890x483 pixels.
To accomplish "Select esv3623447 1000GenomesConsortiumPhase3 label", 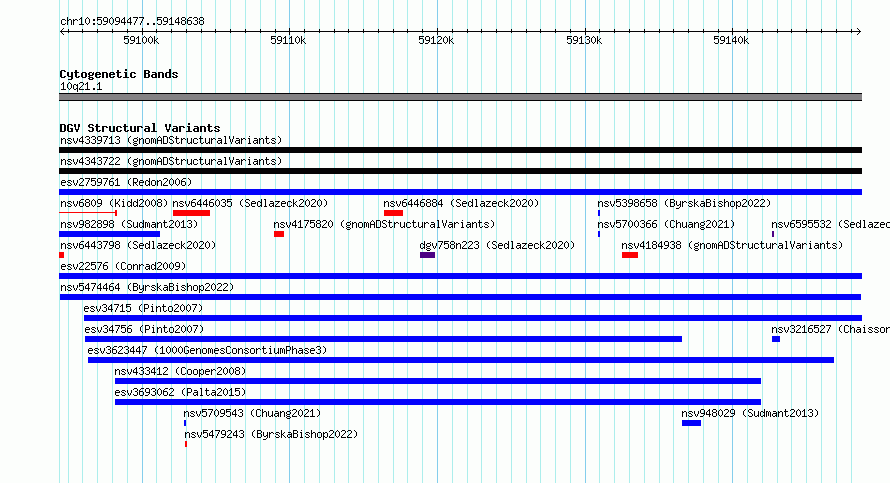I will [207, 350].
